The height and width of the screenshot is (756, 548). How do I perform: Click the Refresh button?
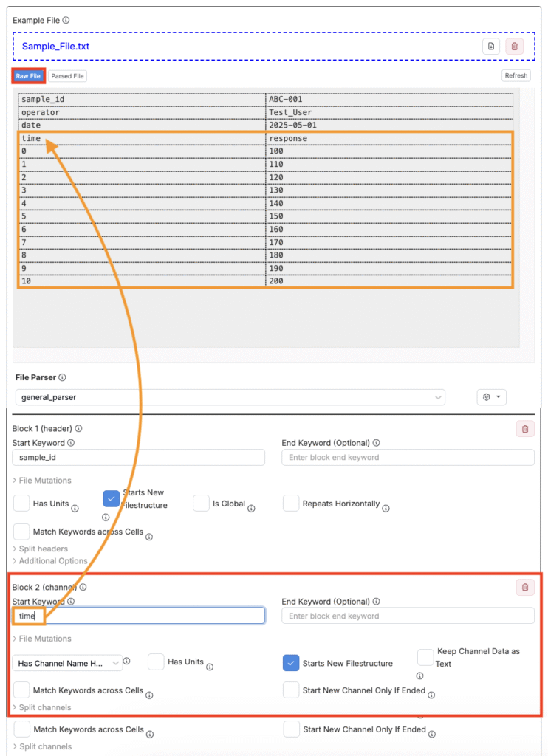[516, 76]
